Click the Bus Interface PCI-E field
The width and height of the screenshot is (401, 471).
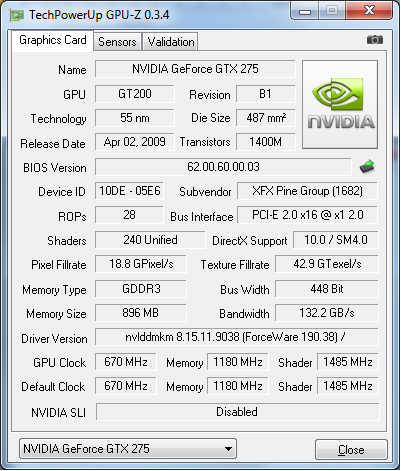pyautogui.click(x=307, y=215)
